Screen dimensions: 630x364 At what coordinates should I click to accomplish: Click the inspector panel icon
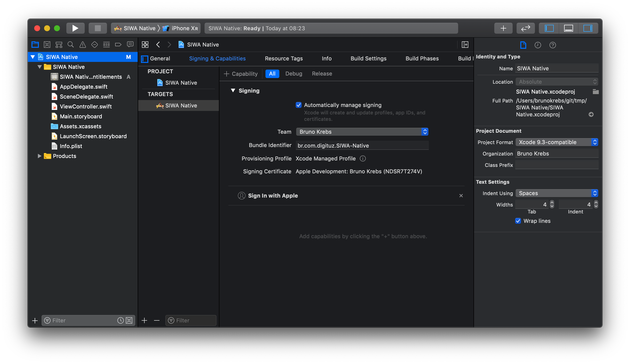tap(588, 29)
